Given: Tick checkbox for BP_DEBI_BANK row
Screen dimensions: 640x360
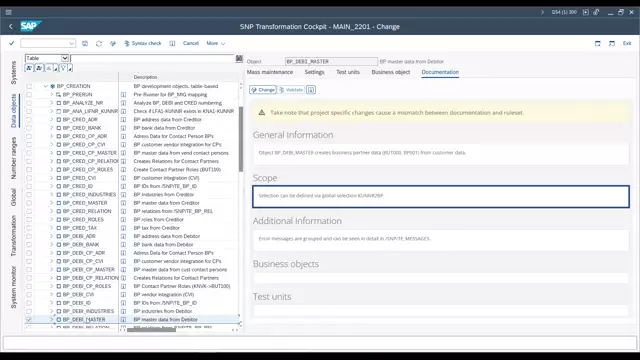Looking at the screenshot, I should coord(29,244).
